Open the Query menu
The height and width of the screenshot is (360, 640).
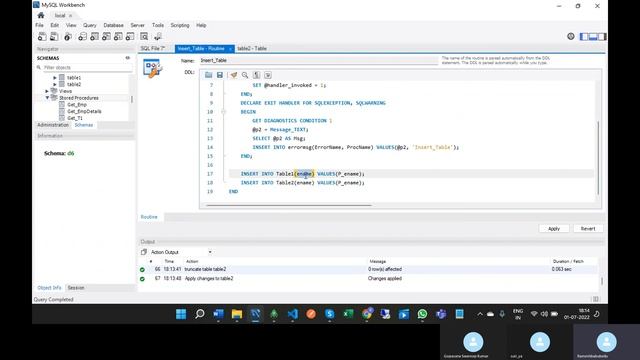tap(90, 25)
